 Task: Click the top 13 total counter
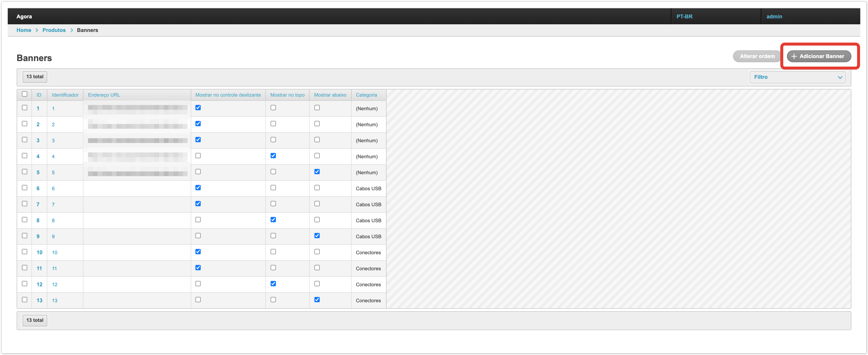(x=35, y=77)
